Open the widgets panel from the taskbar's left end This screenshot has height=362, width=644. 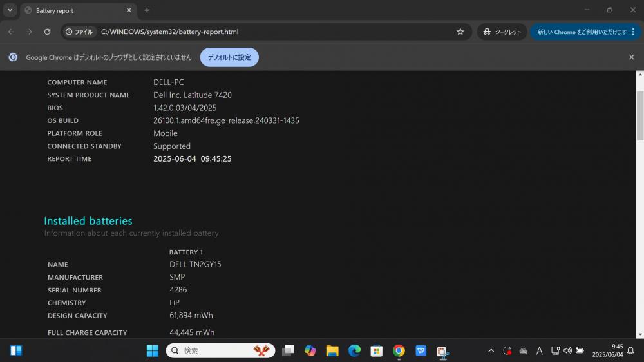coord(16,350)
